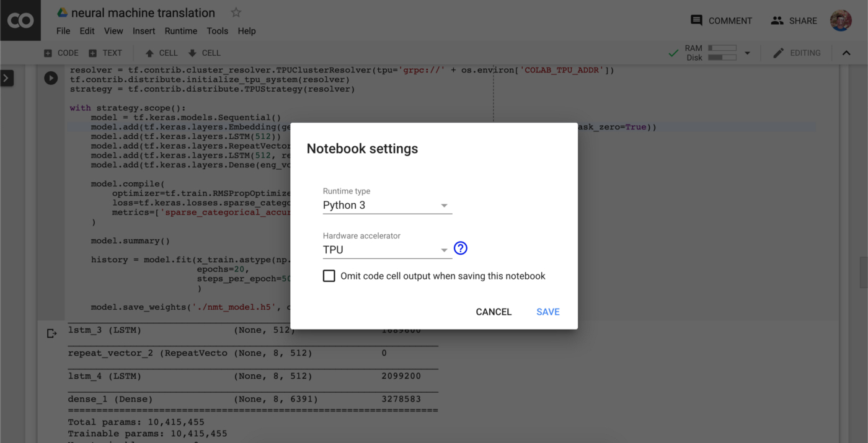The image size is (868, 443).
Task: Move cell up with arrow CELL button
Action: (161, 53)
